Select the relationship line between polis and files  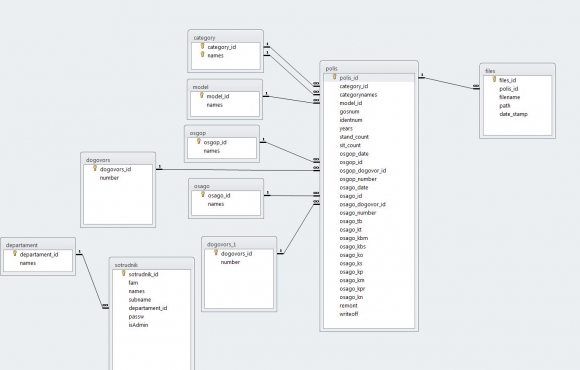point(449,83)
